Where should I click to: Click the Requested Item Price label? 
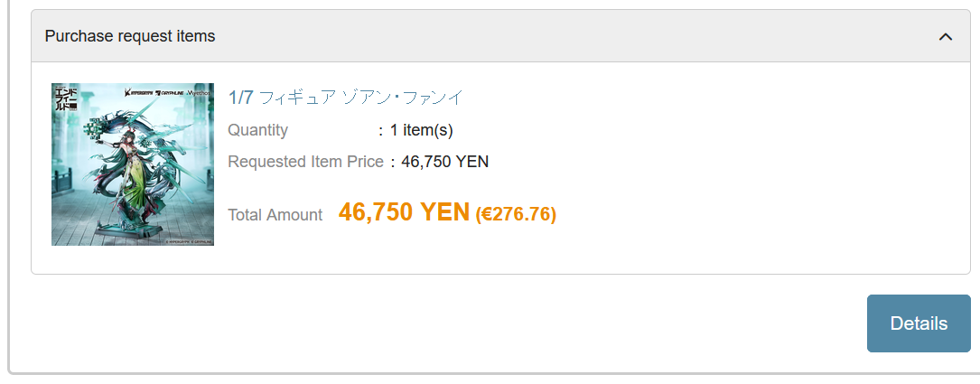tap(305, 162)
